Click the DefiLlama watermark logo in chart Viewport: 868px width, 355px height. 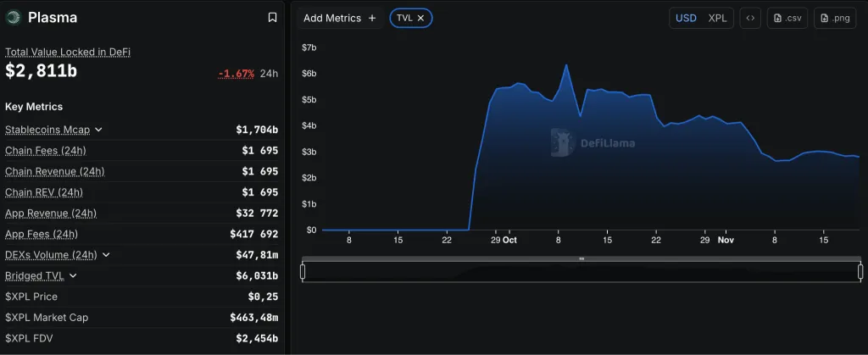[563, 142]
